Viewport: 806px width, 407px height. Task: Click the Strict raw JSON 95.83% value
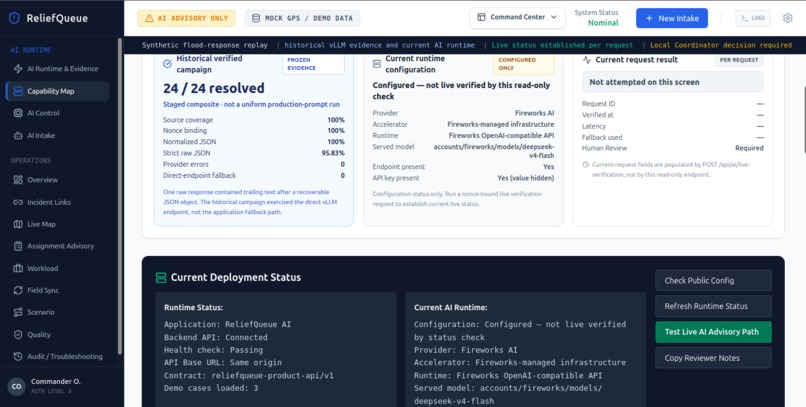point(333,153)
